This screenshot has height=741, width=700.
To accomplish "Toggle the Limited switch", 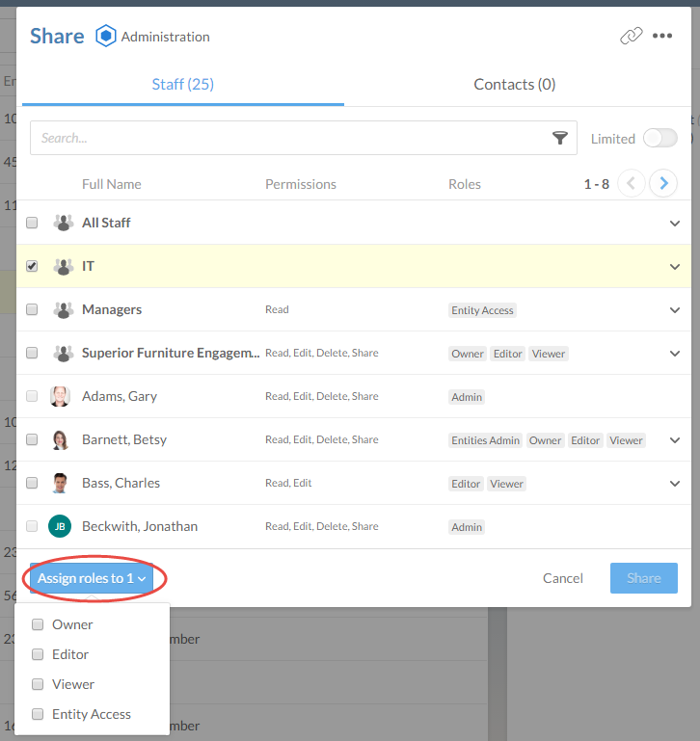I will (x=660, y=138).
